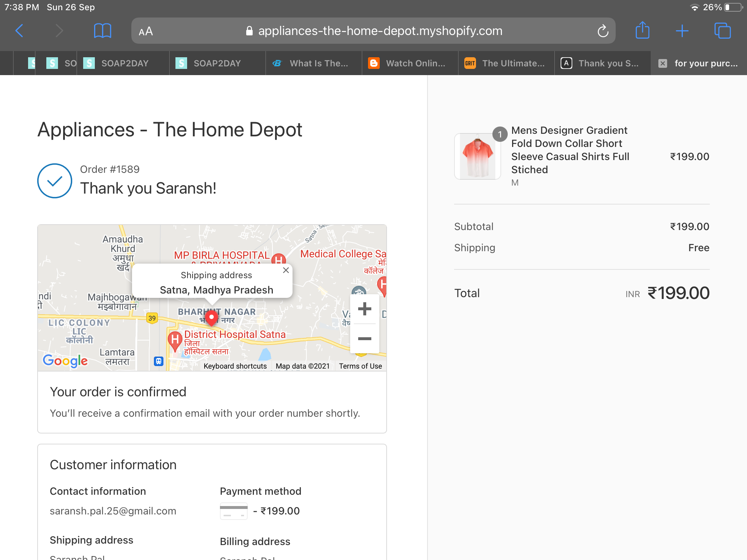This screenshot has width=747, height=560.
Task: Click Keyboard shortcuts on the map
Action: click(235, 366)
